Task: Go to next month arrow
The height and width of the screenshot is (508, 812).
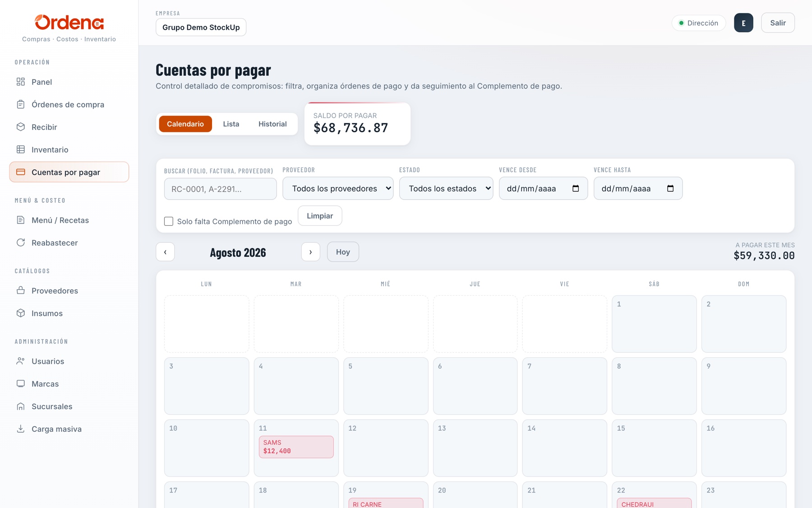Action: click(x=310, y=252)
